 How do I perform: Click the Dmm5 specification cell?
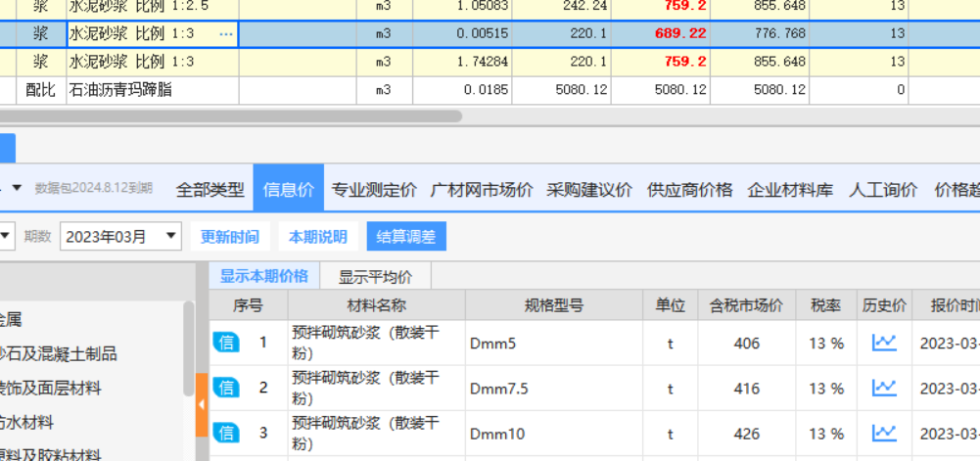(x=554, y=343)
